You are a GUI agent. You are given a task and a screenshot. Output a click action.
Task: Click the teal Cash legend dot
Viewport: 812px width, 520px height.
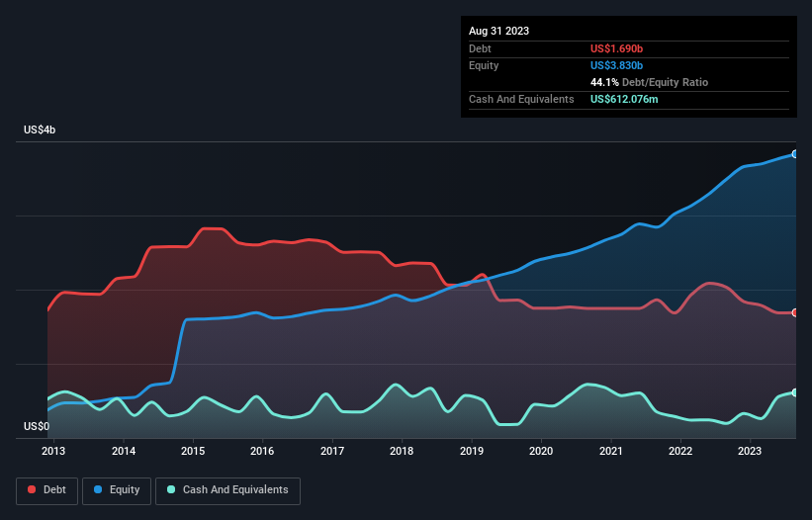(171, 489)
